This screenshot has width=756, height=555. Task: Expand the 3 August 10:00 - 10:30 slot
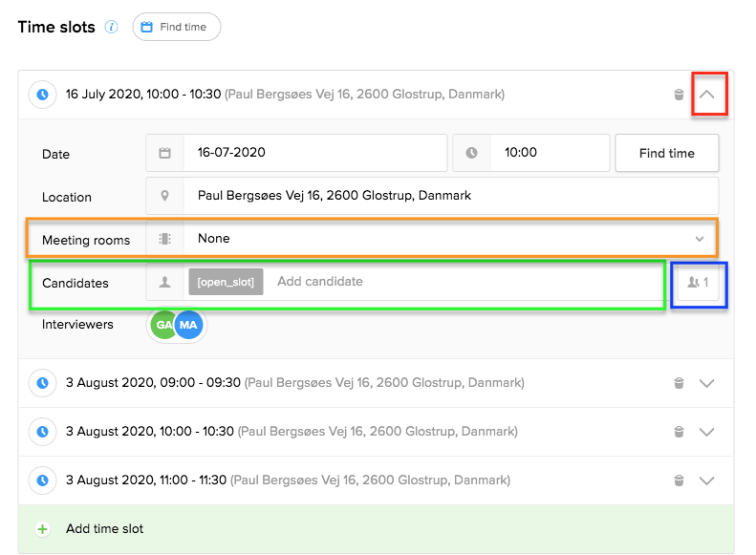(x=707, y=432)
